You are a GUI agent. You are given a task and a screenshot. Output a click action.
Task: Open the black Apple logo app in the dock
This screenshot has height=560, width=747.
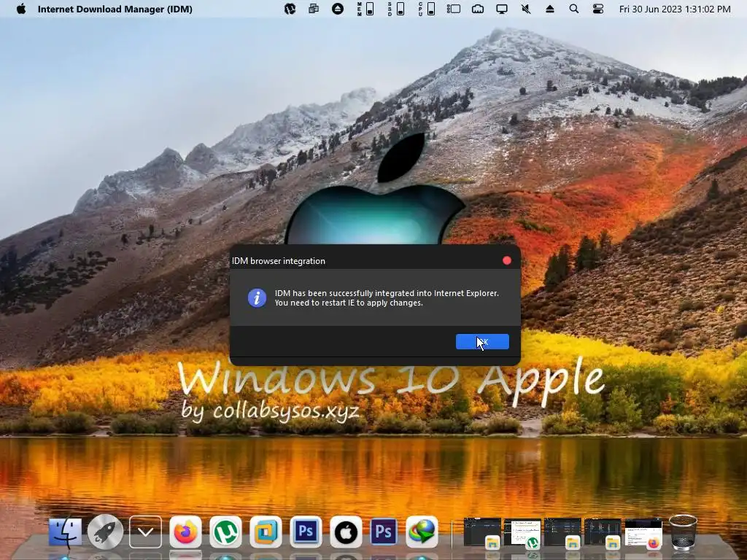pyautogui.click(x=345, y=532)
